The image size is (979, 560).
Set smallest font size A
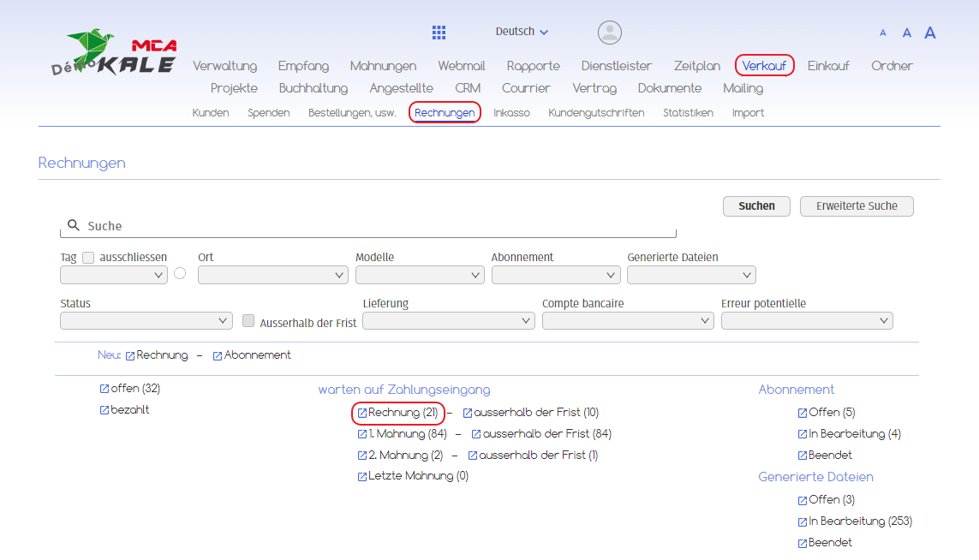pos(883,33)
